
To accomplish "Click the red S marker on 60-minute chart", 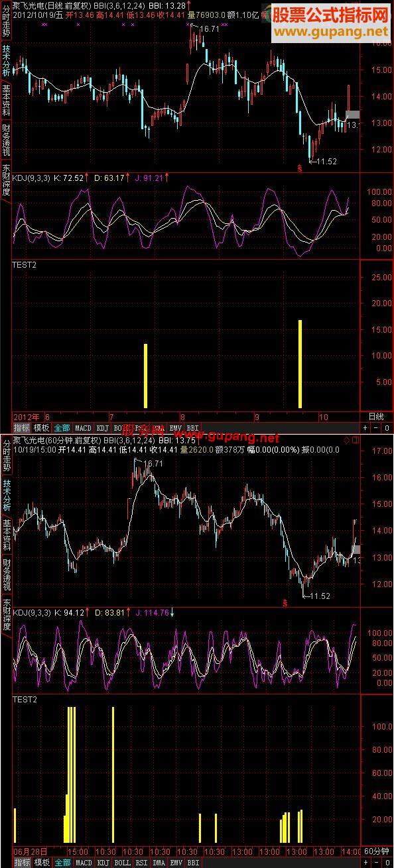I will pos(285,603).
